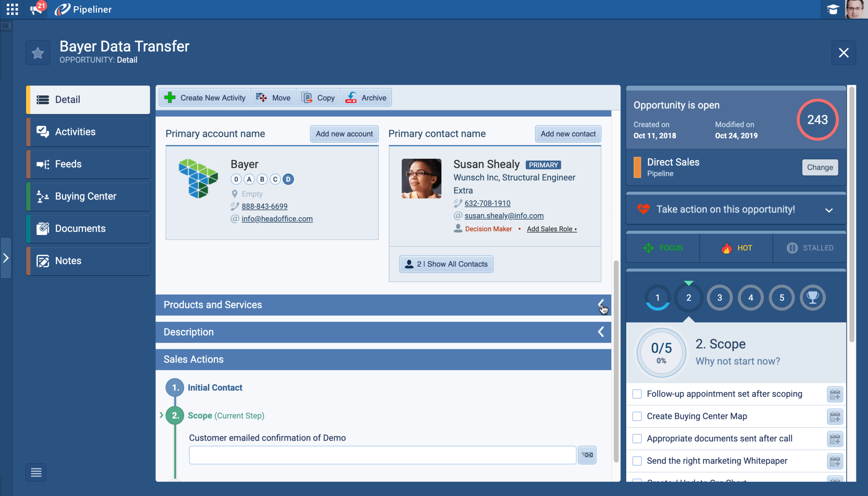This screenshot has height=496, width=868.
Task: Check Follow-up appointment set after scoping
Action: [637, 394]
